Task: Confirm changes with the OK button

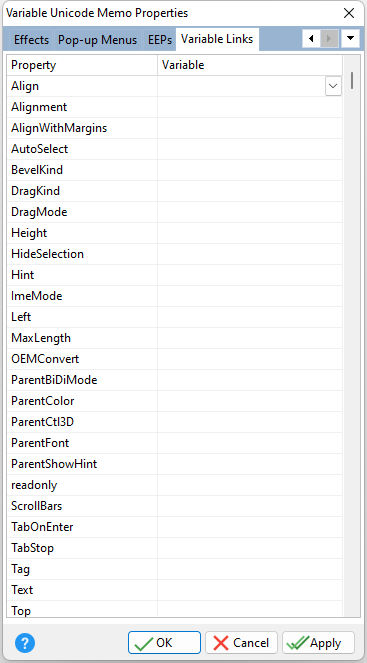Action: [x=164, y=643]
